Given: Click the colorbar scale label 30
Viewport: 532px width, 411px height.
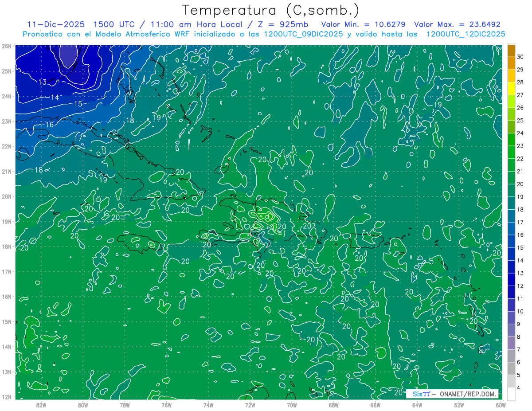Looking at the screenshot, I should [x=520, y=57].
